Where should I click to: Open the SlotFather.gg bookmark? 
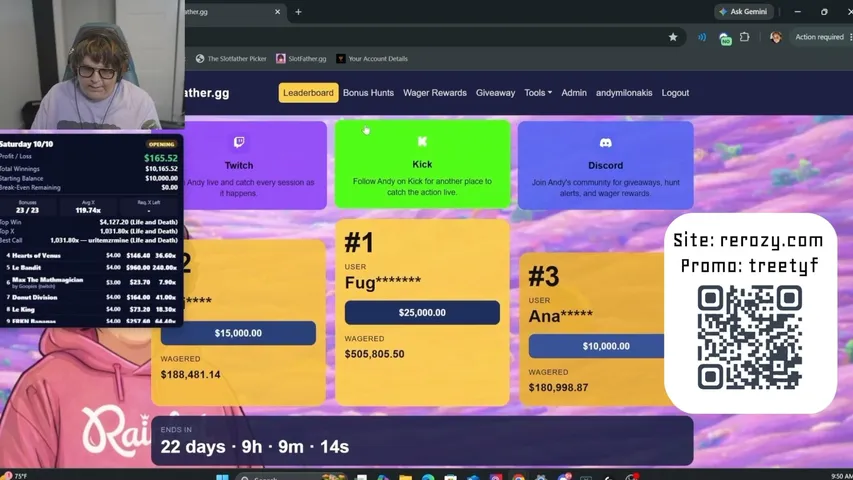(x=301, y=59)
